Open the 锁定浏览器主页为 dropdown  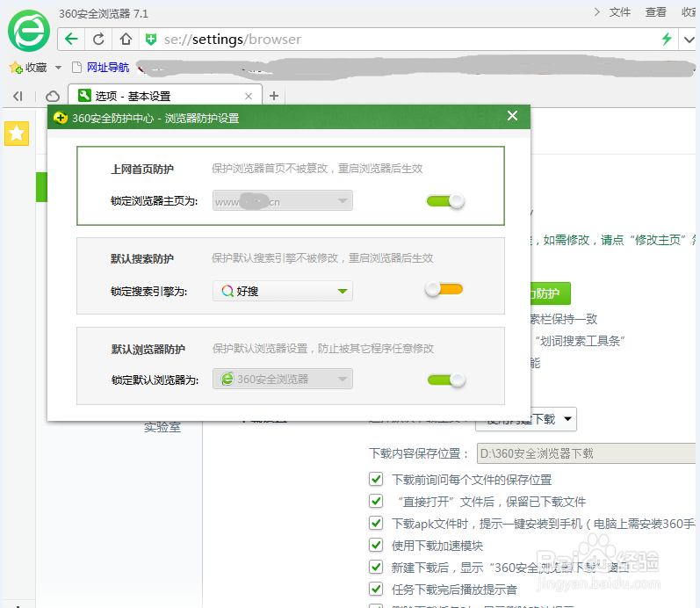click(283, 200)
